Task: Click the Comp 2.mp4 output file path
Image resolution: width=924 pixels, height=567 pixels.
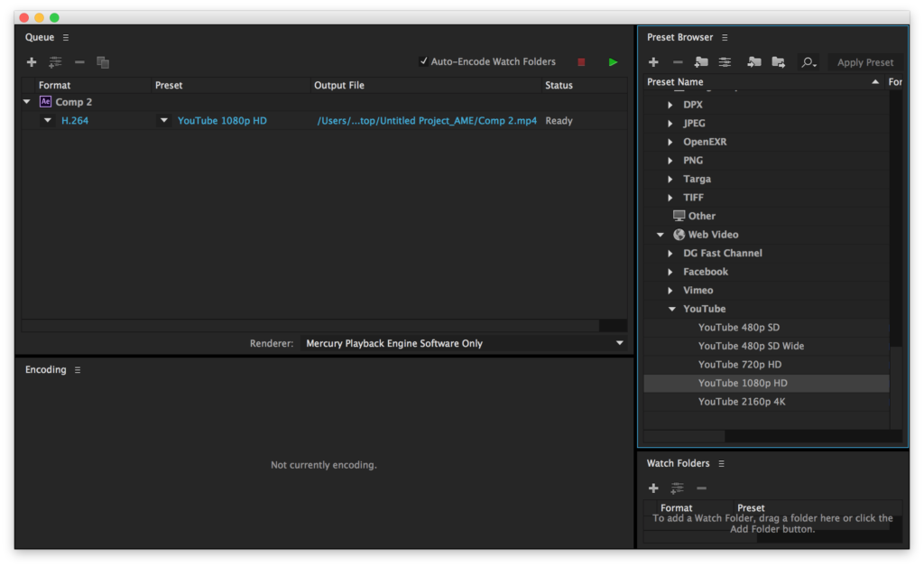Action: (427, 120)
